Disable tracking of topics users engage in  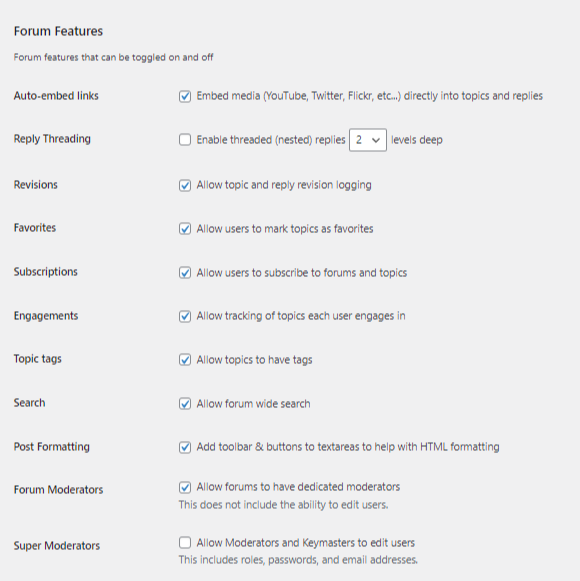click(185, 316)
